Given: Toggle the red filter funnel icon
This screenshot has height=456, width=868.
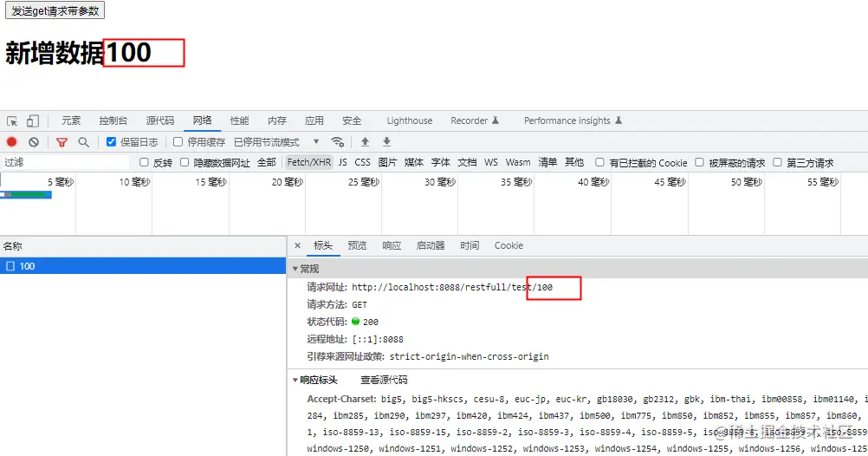Looking at the screenshot, I should pos(62,142).
